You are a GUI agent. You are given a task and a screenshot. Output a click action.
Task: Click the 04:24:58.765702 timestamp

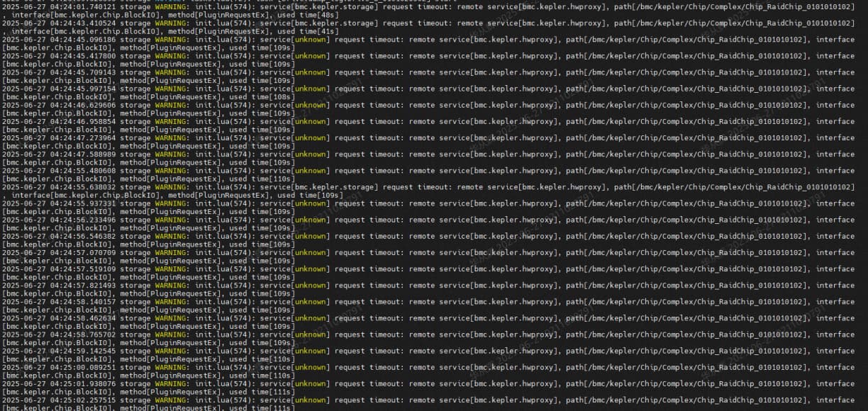82,334
